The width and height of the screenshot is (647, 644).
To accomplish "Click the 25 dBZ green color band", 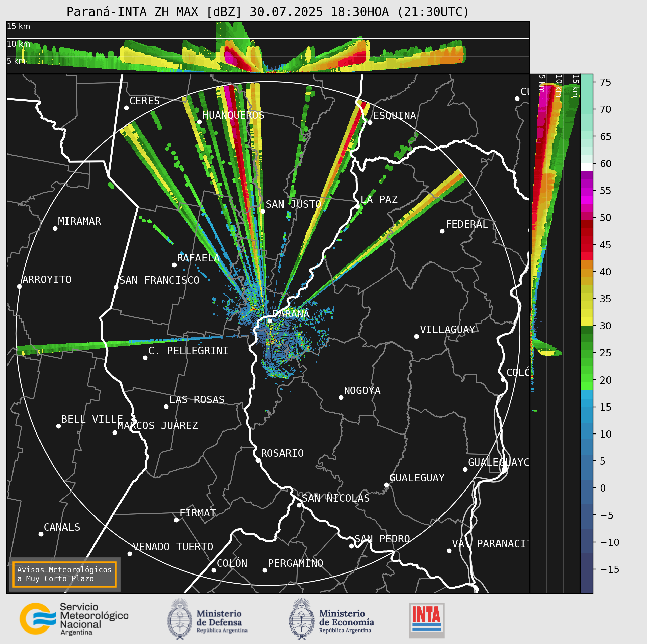I will tap(587, 353).
